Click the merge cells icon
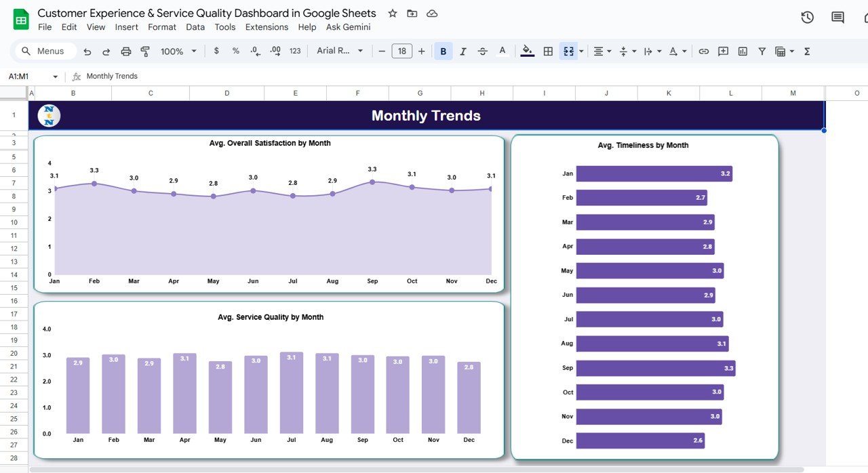 point(568,51)
